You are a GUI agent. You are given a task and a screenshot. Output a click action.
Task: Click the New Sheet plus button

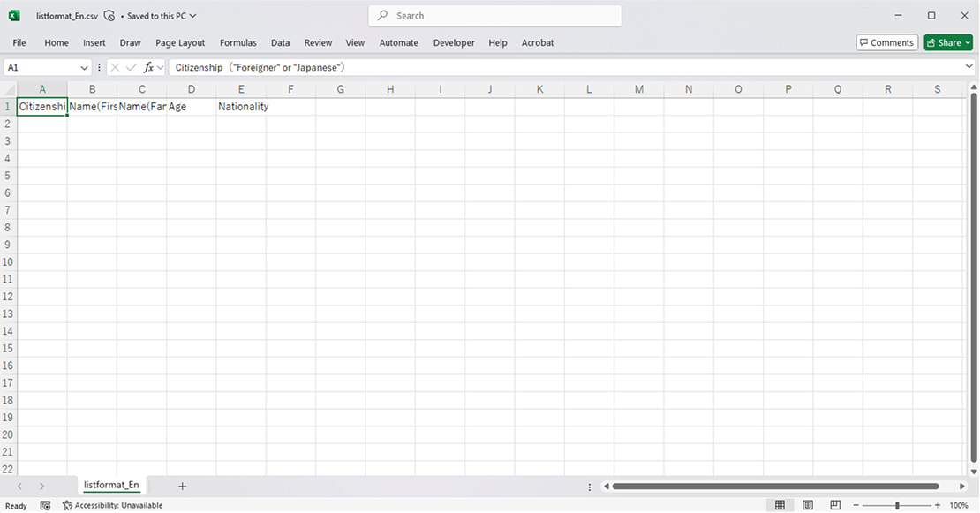[182, 485]
